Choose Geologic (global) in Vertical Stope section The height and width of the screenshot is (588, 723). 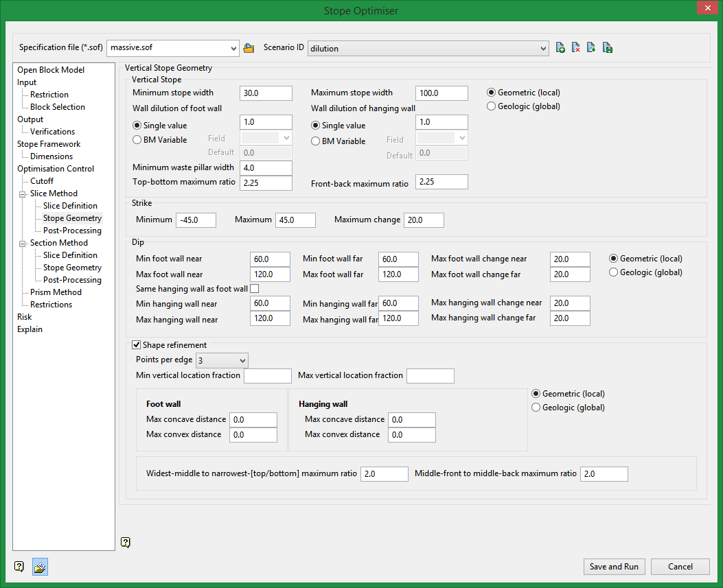492,106
